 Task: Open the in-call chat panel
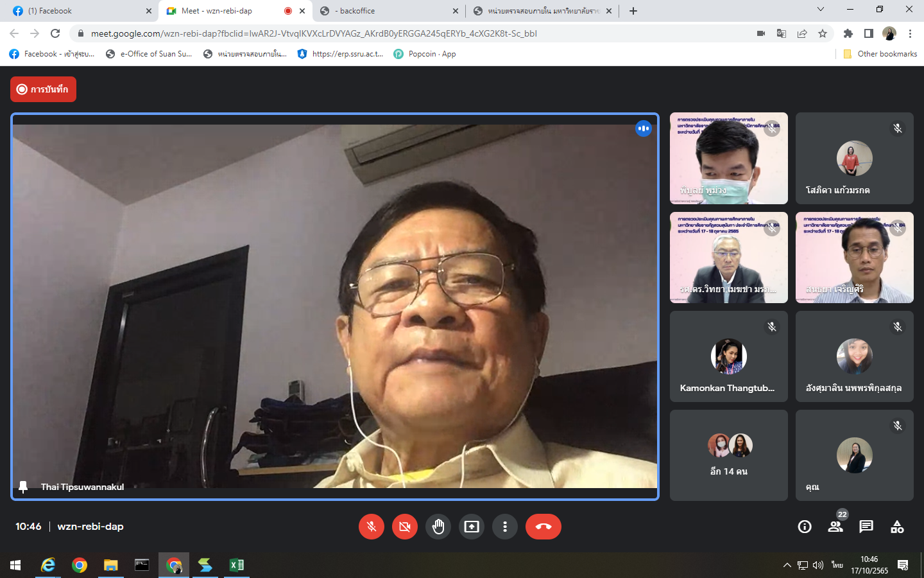click(x=866, y=527)
